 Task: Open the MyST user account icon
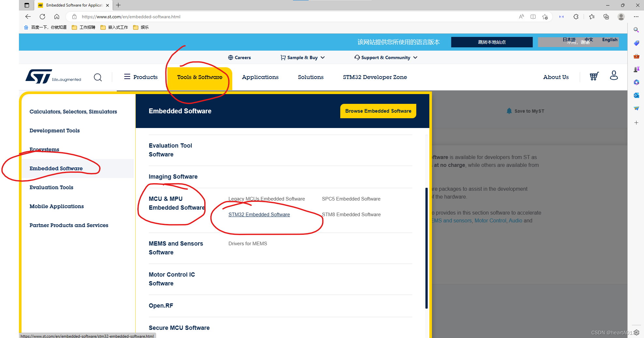pyautogui.click(x=614, y=75)
